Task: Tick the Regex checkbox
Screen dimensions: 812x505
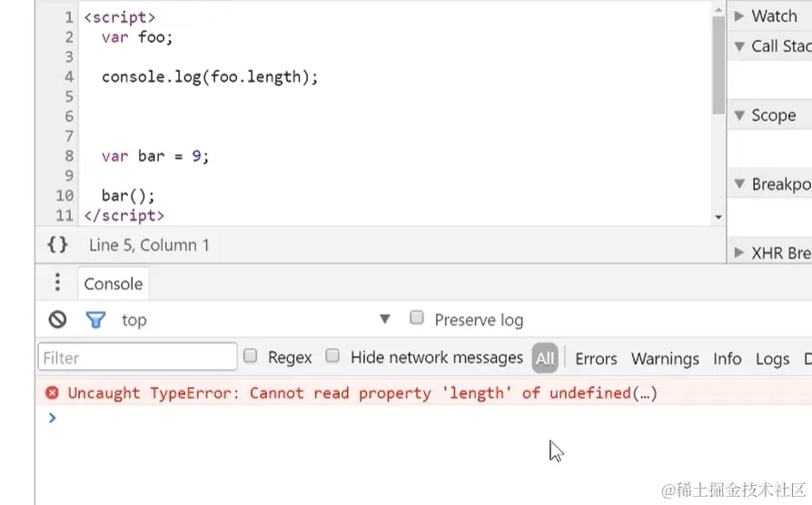Action: (x=250, y=356)
